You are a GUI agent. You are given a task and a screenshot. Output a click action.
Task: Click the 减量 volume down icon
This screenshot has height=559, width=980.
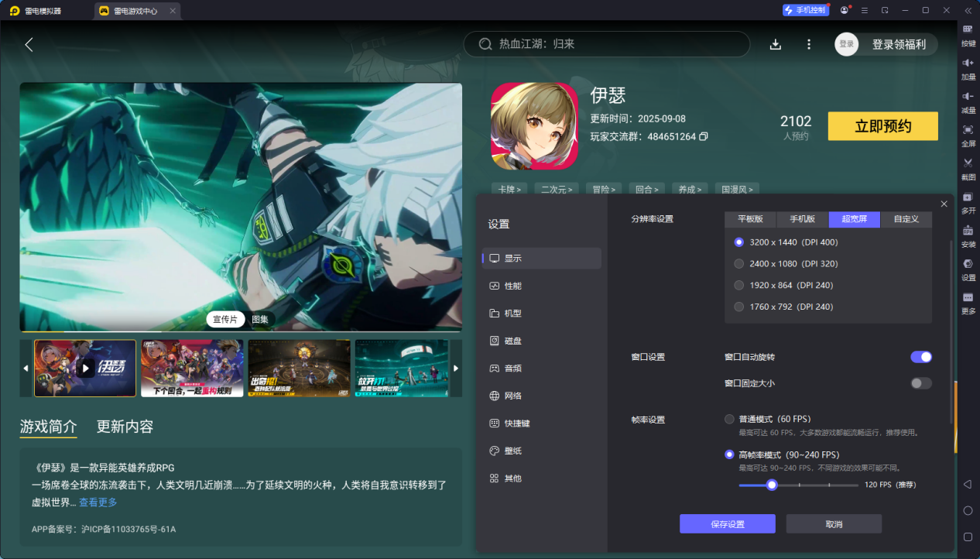[968, 96]
